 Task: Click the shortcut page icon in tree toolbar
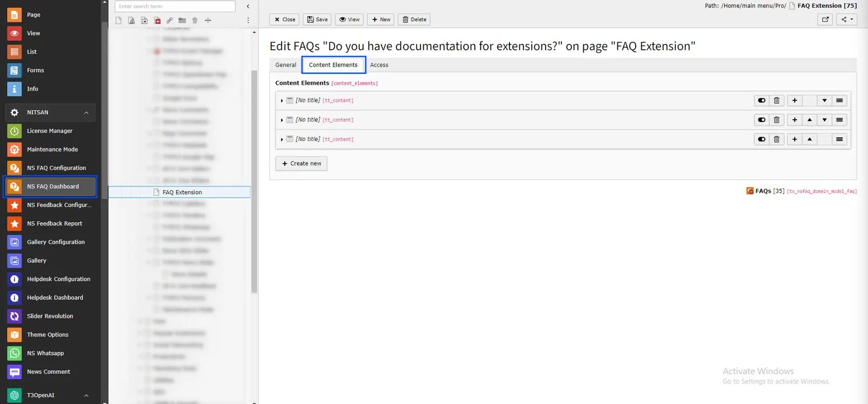click(144, 21)
